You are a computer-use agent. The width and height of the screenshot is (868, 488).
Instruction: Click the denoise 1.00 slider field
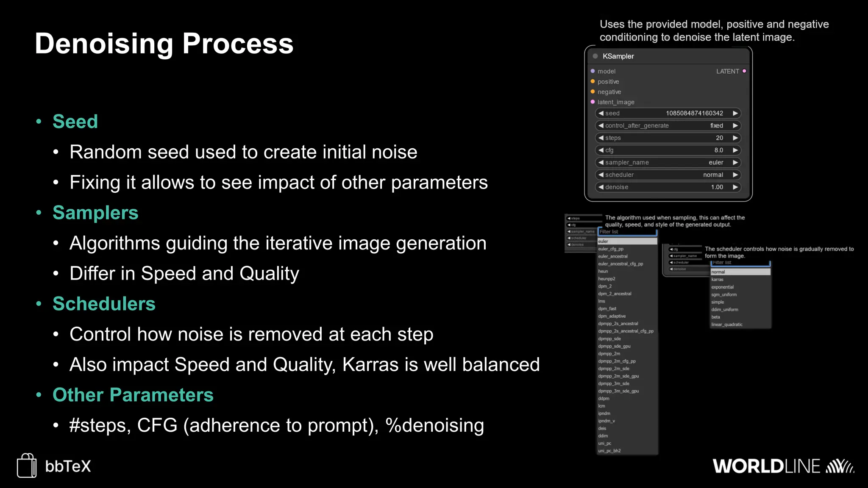[668, 187]
